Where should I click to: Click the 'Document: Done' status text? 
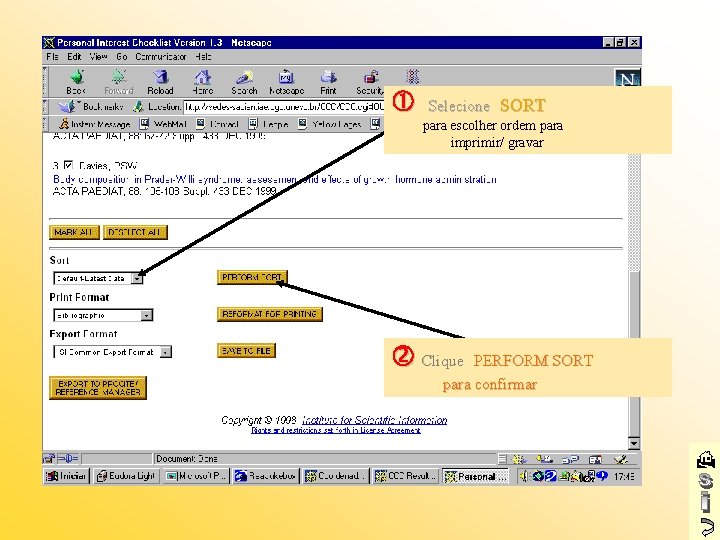click(x=186, y=459)
